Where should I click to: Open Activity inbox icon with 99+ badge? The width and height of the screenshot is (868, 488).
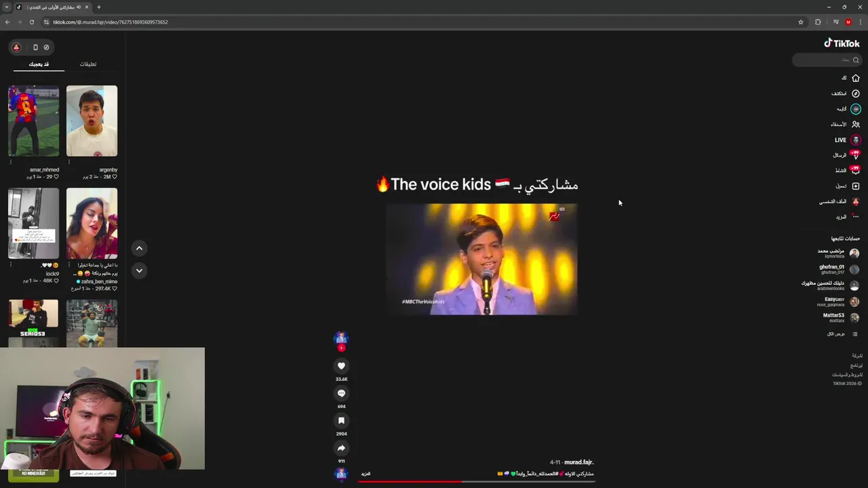point(855,170)
